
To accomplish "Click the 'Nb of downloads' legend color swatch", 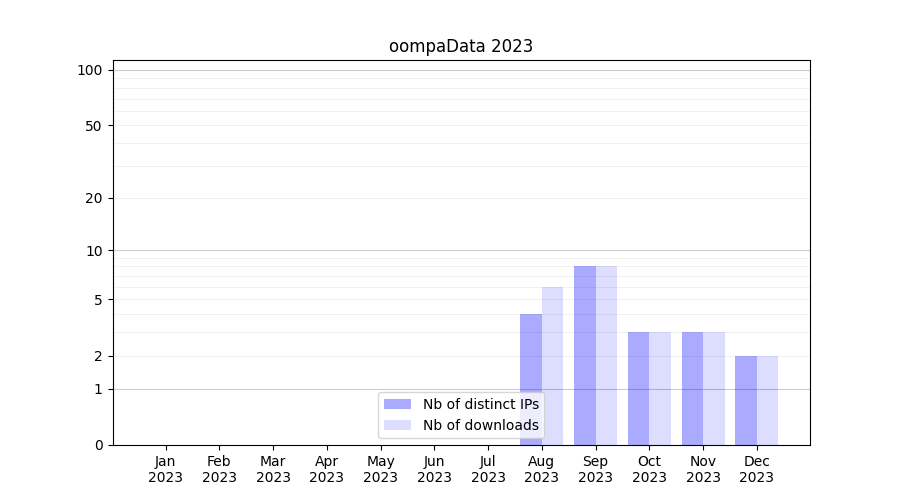I will click(397, 425).
